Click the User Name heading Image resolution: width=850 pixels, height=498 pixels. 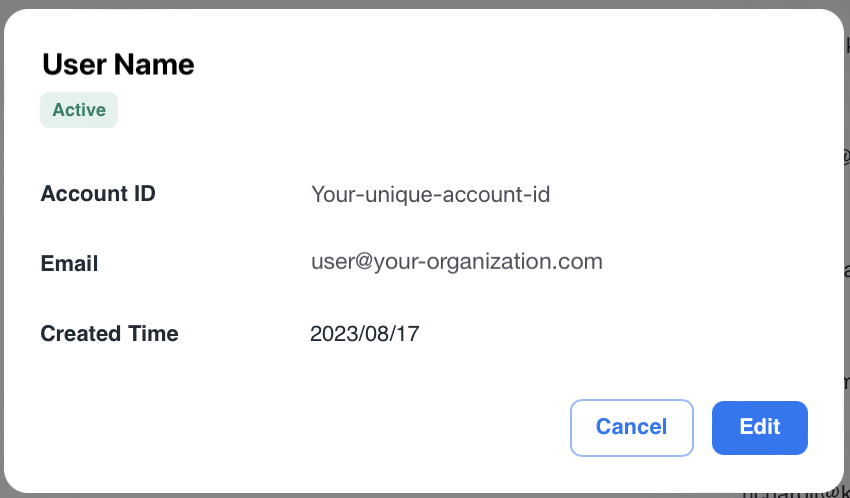click(118, 65)
